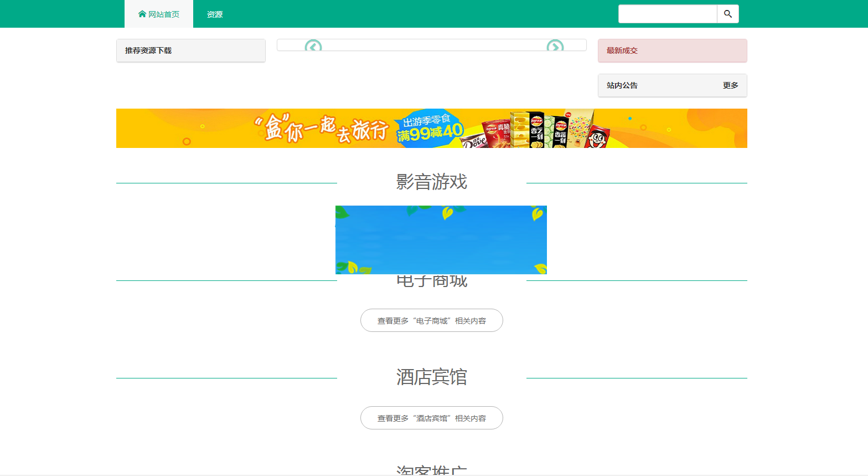Click the 更多 link in 站内公告
Viewport: 868px width, 476px height.
tap(730, 85)
